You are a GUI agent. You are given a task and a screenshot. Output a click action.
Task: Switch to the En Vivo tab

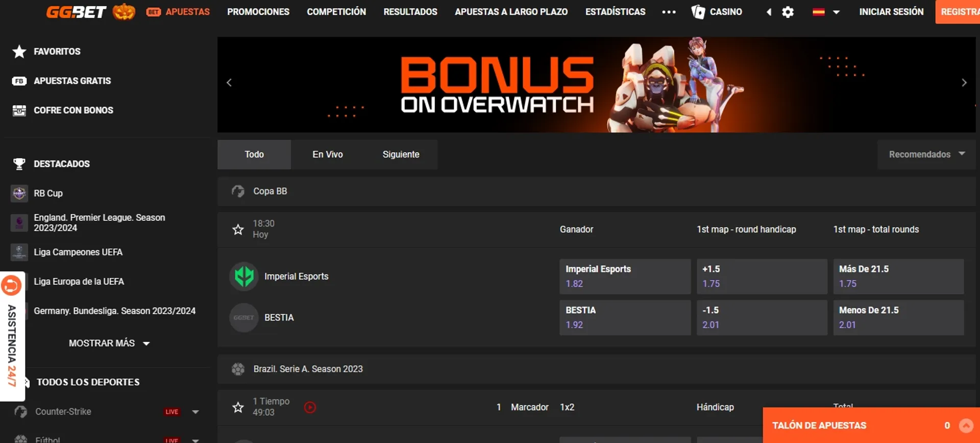328,154
